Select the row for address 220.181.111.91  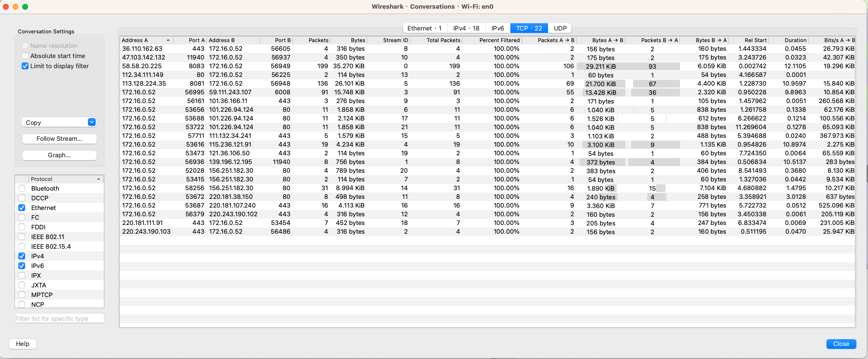pos(487,223)
